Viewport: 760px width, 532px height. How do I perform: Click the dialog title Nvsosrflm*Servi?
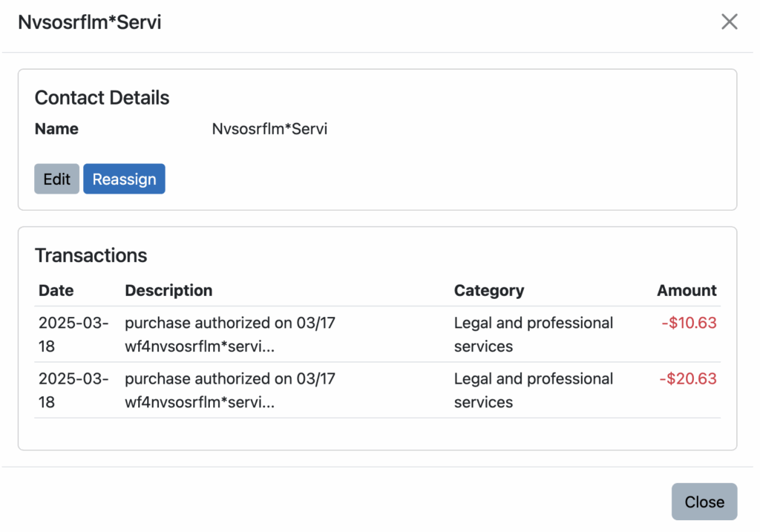[x=90, y=22]
